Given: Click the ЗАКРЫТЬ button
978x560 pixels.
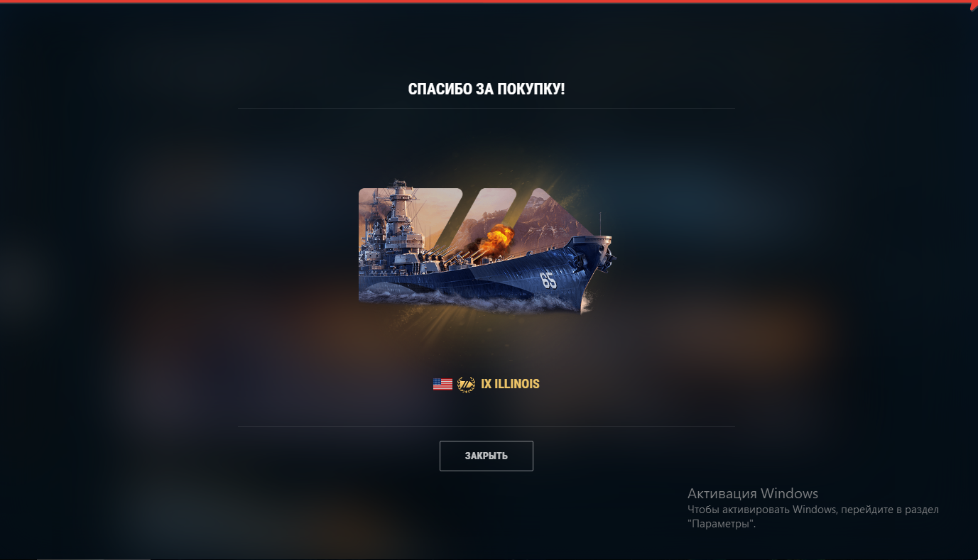Looking at the screenshot, I should pos(486,456).
